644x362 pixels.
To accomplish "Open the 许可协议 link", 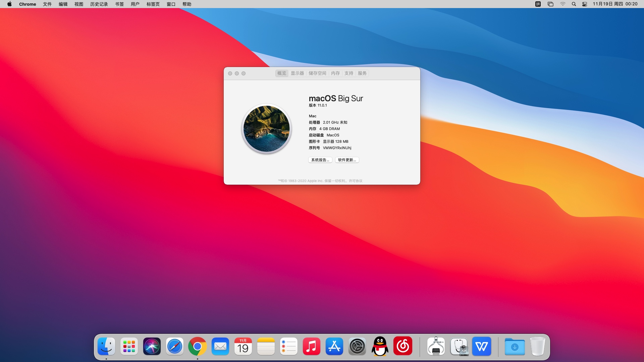I will (356, 181).
